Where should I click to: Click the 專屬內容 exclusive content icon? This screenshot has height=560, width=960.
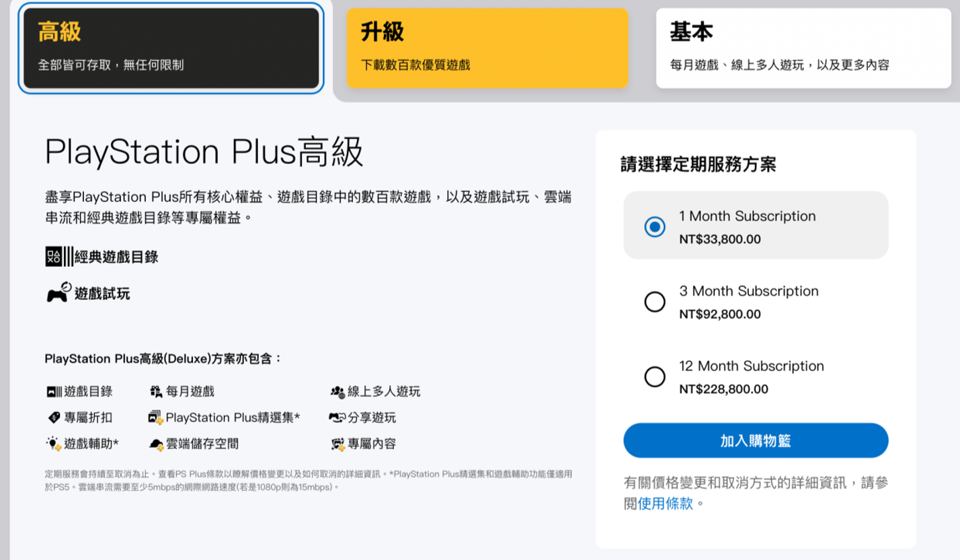(x=337, y=444)
